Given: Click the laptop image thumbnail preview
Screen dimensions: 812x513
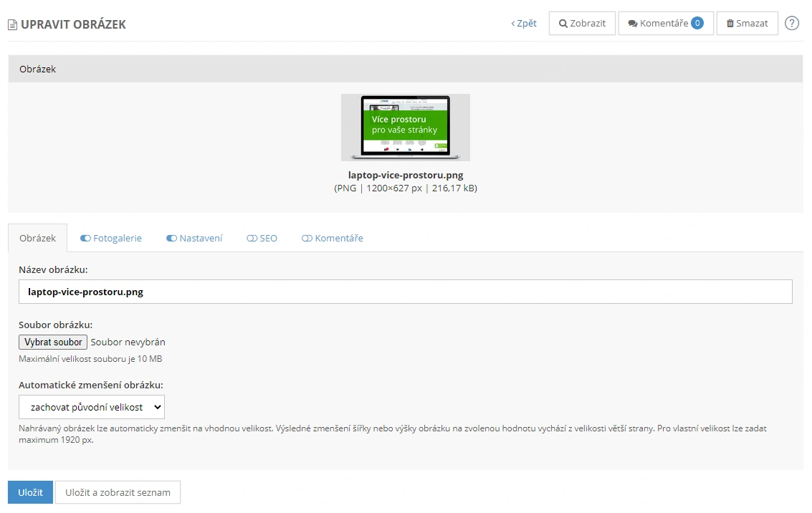Looking at the screenshot, I should tap(405, 127).
